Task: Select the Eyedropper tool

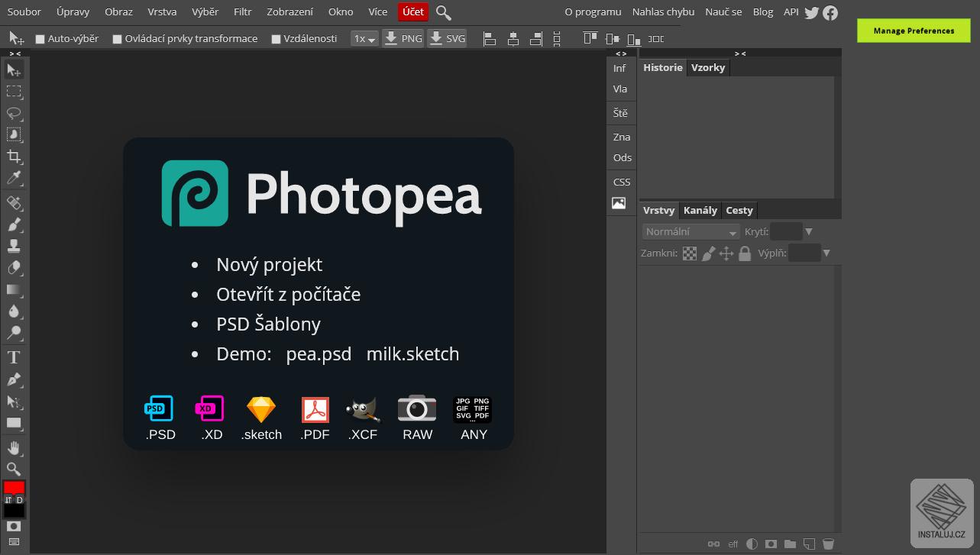Action: coord(14,179)
